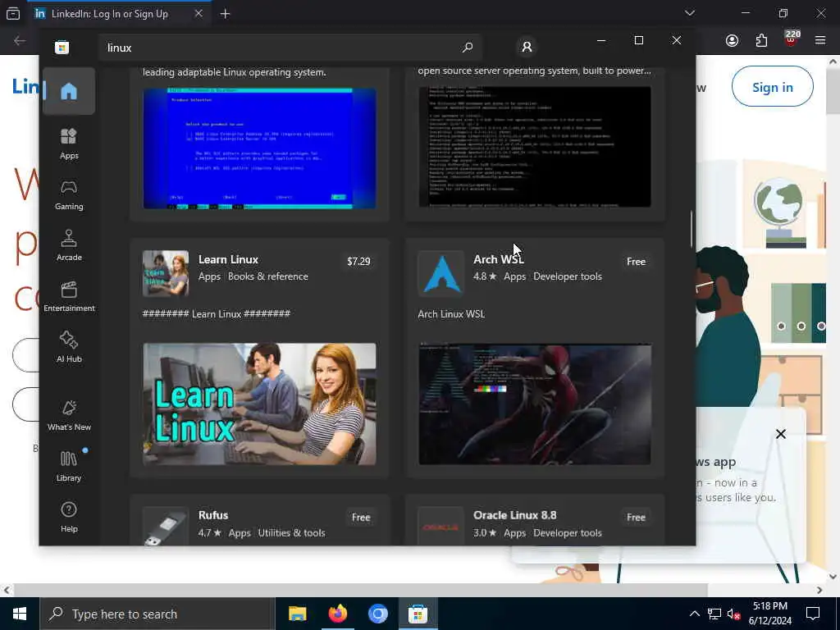Viewport: 840px width, 630px height.
Task: Click the Firefox back arrow
Action: pyautogui.click(x=20, y=41)
